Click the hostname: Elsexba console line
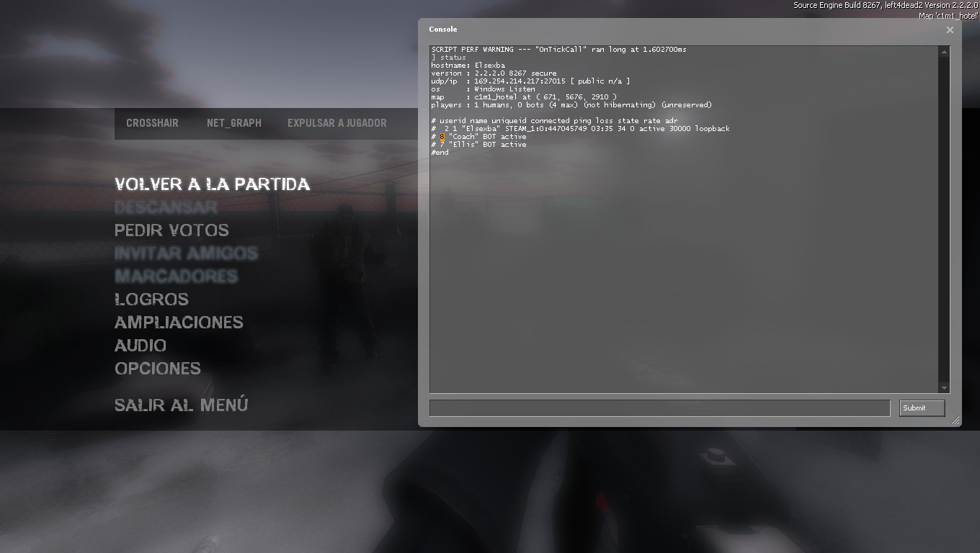Viewport: 980px width, 553px height. [468, 66]
